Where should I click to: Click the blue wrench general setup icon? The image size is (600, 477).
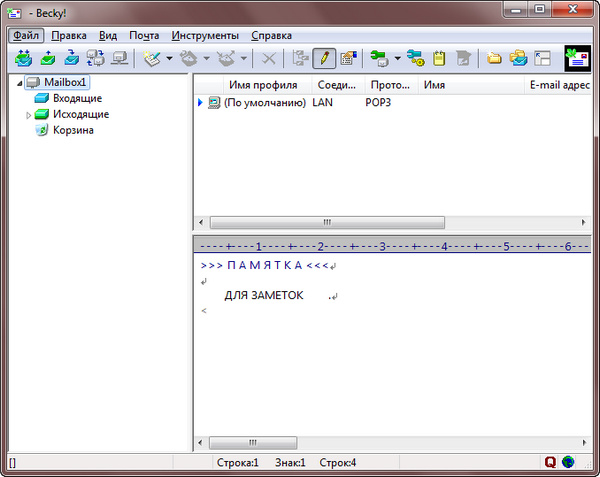[416, 59]
